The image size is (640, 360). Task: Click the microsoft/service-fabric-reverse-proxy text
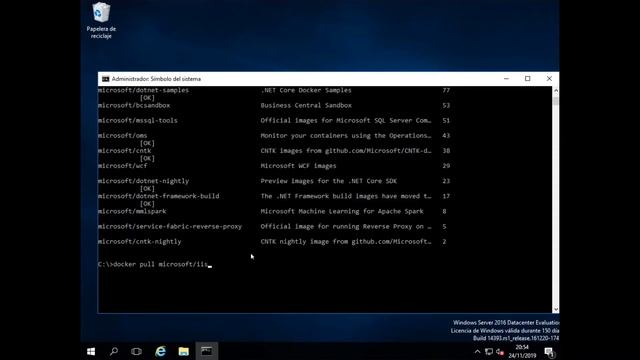170,226
